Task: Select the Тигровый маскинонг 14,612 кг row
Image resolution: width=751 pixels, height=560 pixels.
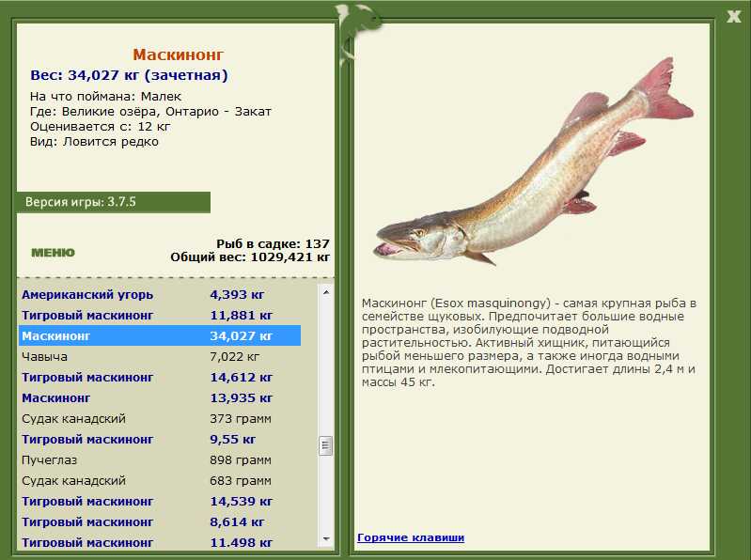Action: 160,377
